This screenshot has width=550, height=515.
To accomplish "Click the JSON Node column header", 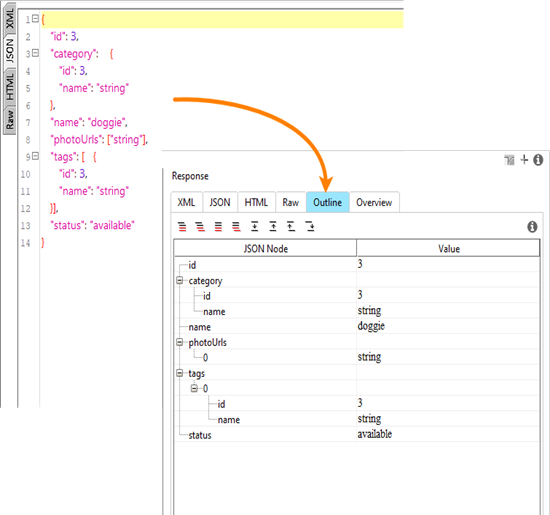I will (x=265, y=249).
